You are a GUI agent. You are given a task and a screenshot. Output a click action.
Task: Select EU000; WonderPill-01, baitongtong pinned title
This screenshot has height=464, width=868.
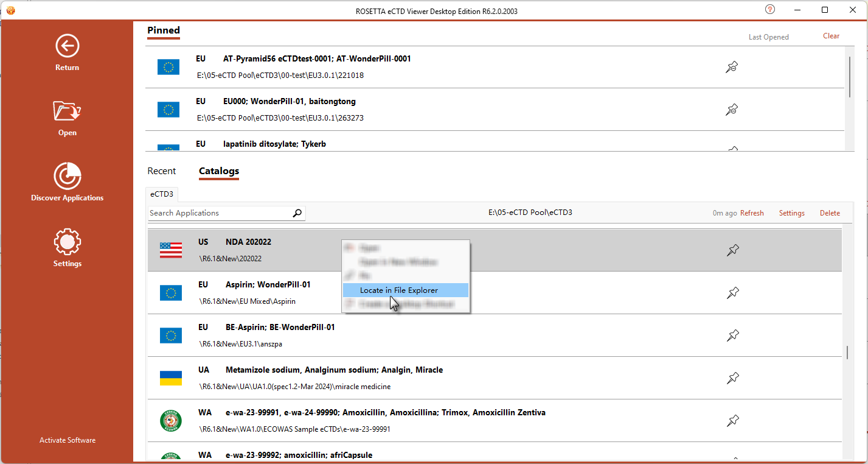(290, 101)
